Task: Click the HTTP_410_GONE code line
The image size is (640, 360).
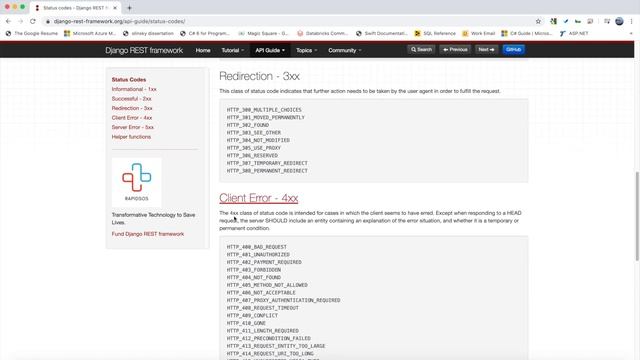Action: (x=246, y=323)
